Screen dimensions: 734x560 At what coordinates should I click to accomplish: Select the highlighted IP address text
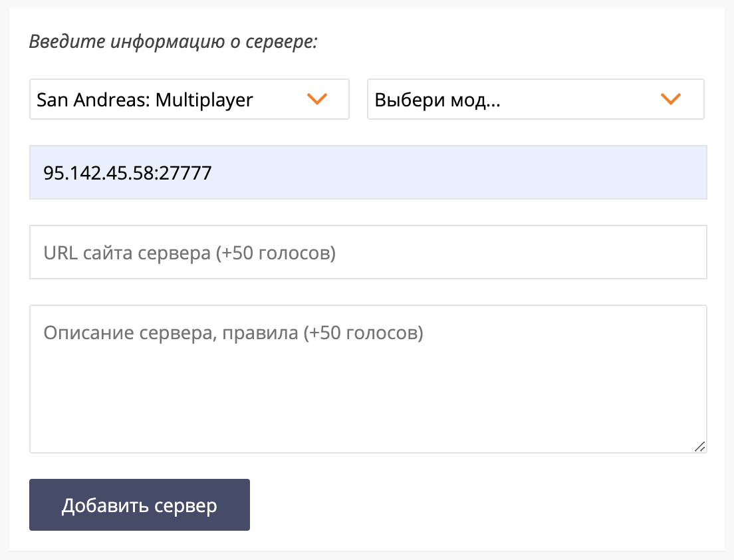[x=127, y=173]
